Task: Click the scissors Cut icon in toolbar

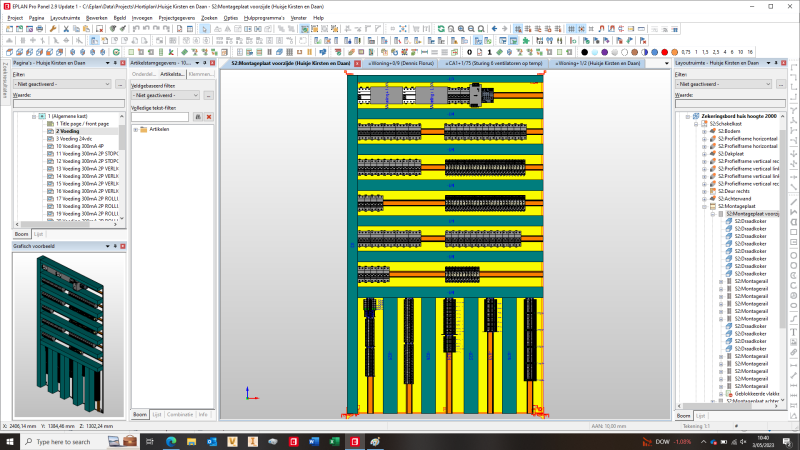Action: (66, 28)
